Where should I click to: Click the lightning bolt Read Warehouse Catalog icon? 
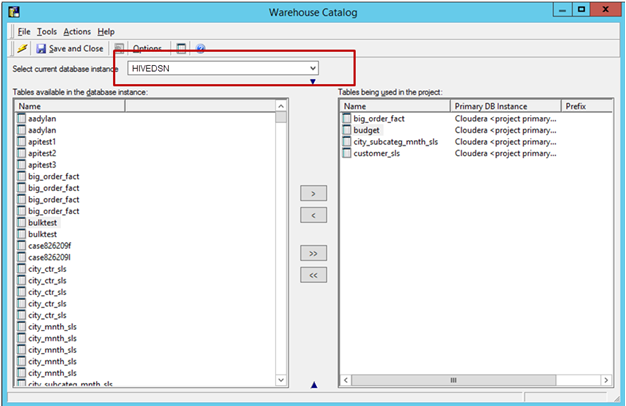[x=22, y=49]
